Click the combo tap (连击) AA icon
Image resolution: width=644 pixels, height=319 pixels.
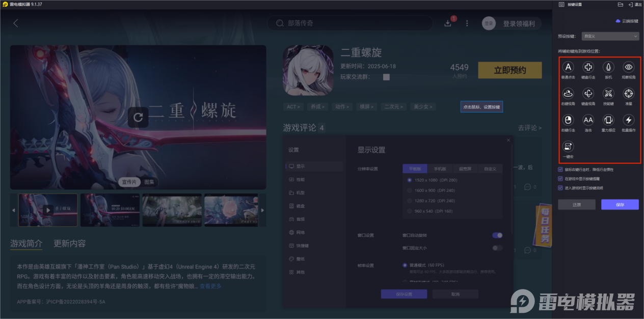tap(588, 120)
